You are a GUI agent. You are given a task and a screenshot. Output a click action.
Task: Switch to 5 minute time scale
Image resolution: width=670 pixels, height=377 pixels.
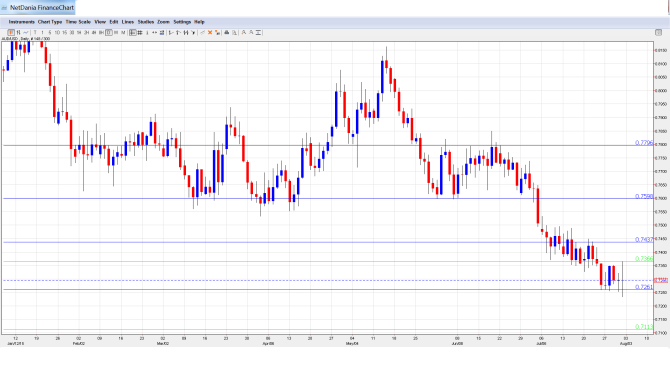point(50,32)
